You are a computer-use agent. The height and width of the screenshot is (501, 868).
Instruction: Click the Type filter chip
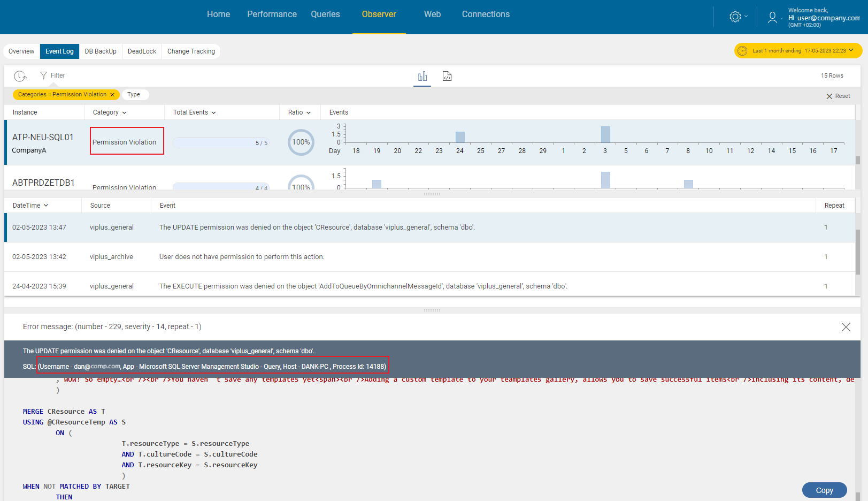(x=135, y=95)
